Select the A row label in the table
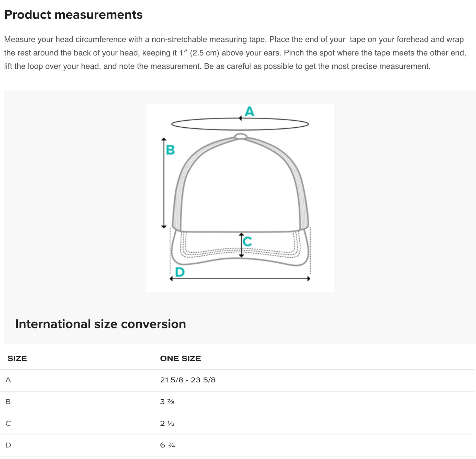The width and height of the screenshot is (476, 459). 8,380
